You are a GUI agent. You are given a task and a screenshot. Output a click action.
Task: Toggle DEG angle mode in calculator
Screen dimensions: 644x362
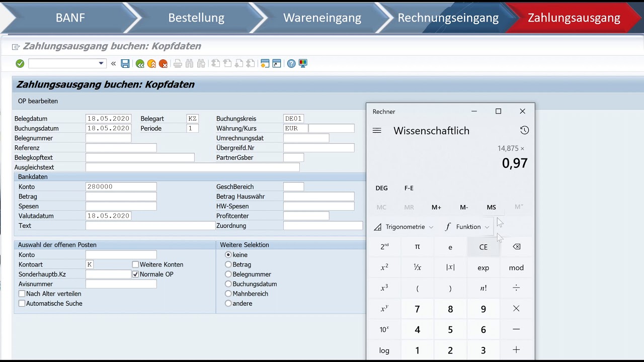pyautogui.click(x=382, y=188)
